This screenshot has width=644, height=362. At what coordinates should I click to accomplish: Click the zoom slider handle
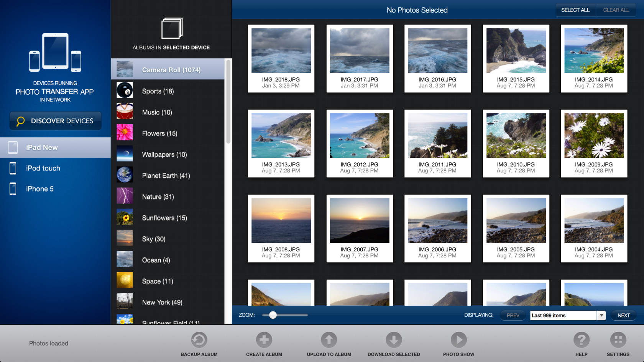click(x=273, y=315)
